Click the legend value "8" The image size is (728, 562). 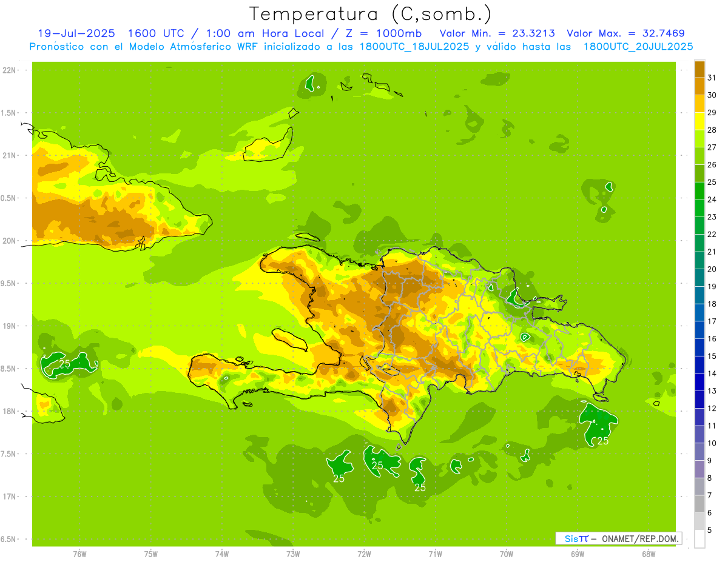click(x=710, y=478)
